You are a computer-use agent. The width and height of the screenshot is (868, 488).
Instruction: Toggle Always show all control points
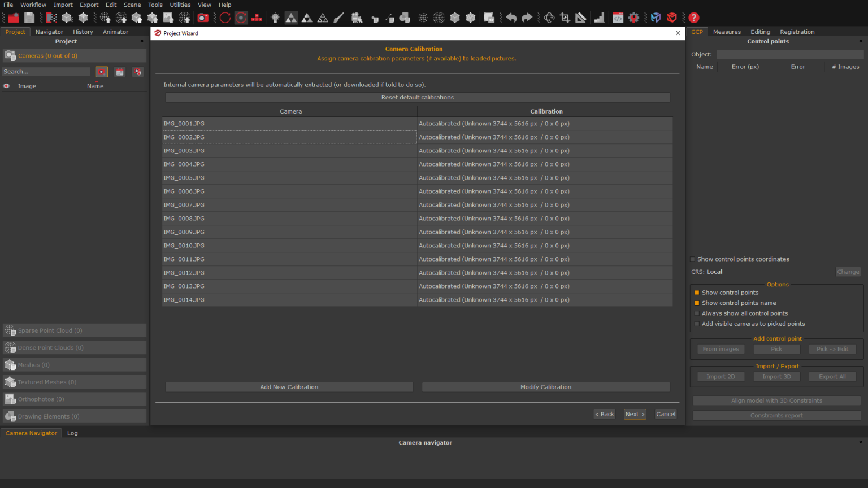[697, 313]
